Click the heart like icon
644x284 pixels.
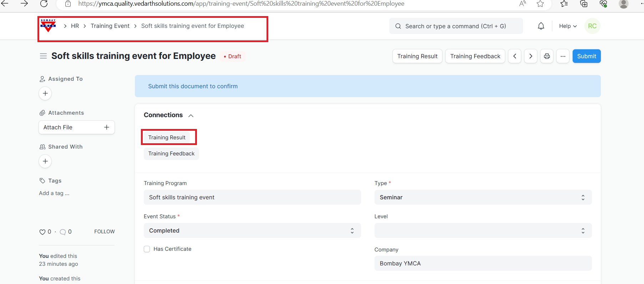click(x=42, y=232)
